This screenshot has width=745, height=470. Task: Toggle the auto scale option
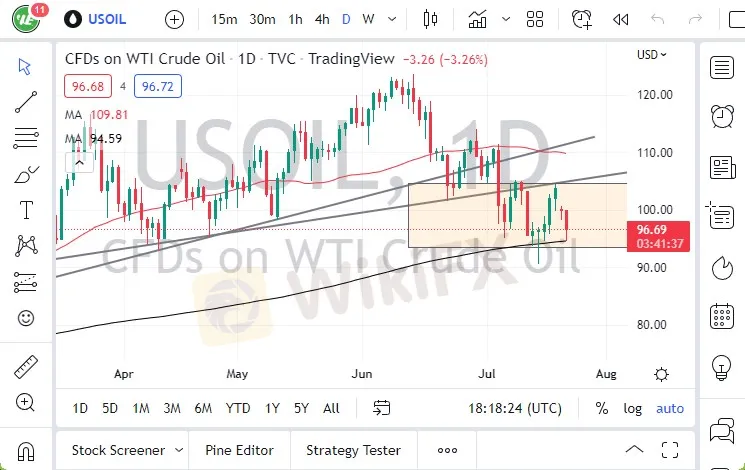670,408
